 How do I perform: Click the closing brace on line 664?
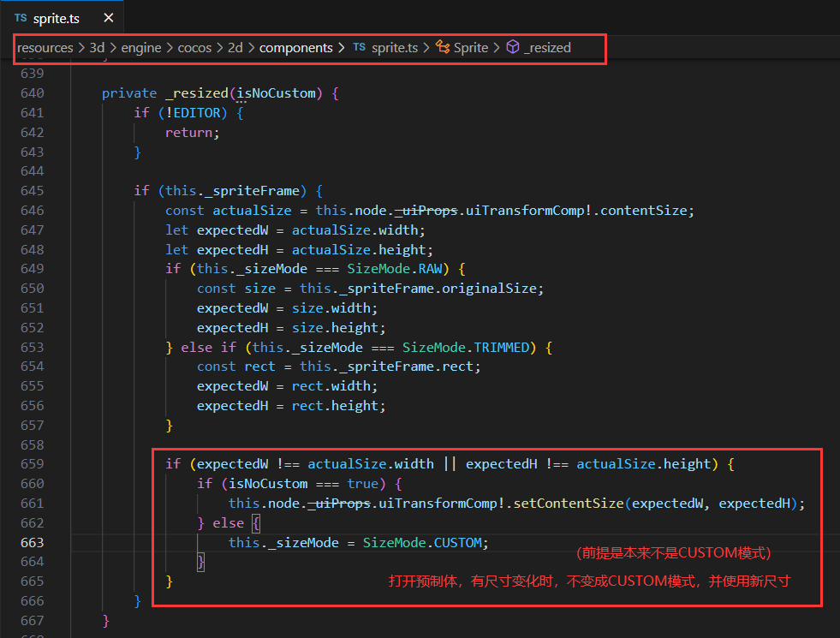[x=201, y=563]
